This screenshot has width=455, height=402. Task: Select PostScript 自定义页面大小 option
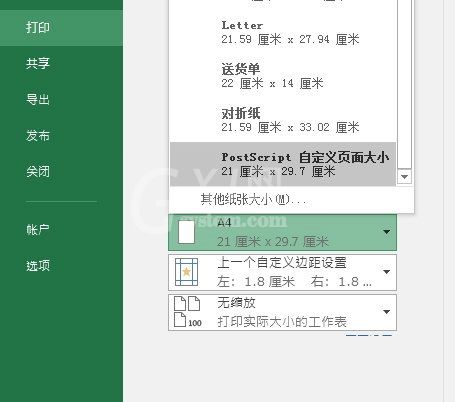tap(283, 164)
